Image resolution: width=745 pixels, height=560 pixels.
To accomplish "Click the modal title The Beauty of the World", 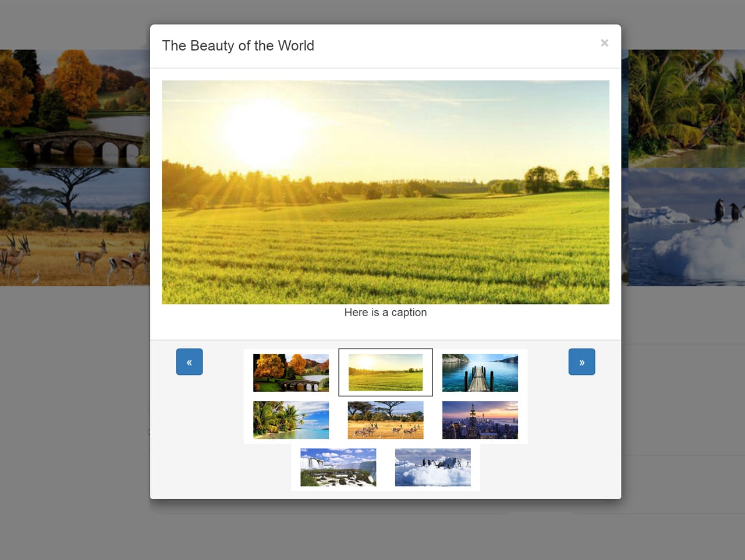I will click(x=237, y=45).
